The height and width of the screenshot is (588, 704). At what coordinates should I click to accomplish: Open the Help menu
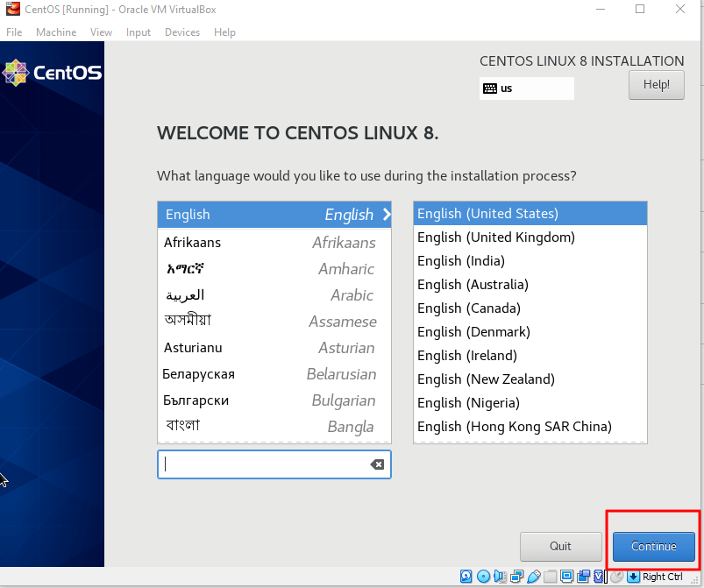pos(224,32)
